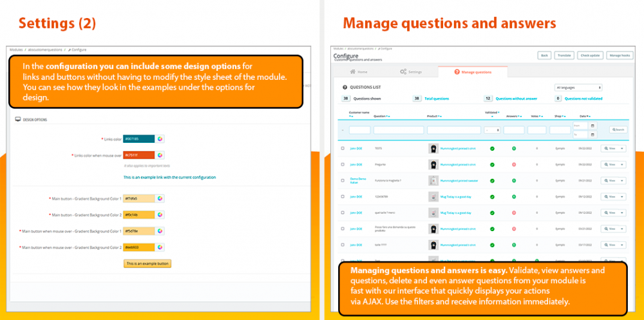Tick checkbox for 123456789 question row

coord(343,196)
